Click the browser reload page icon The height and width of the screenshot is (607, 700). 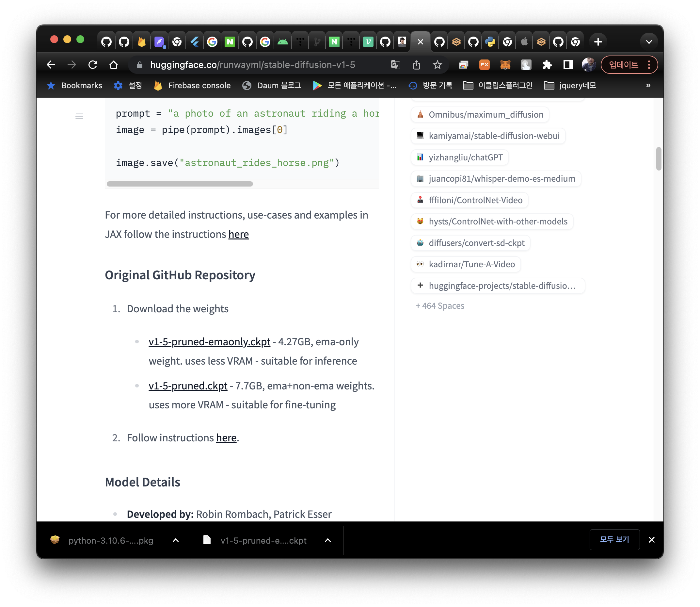coord(93,65)
